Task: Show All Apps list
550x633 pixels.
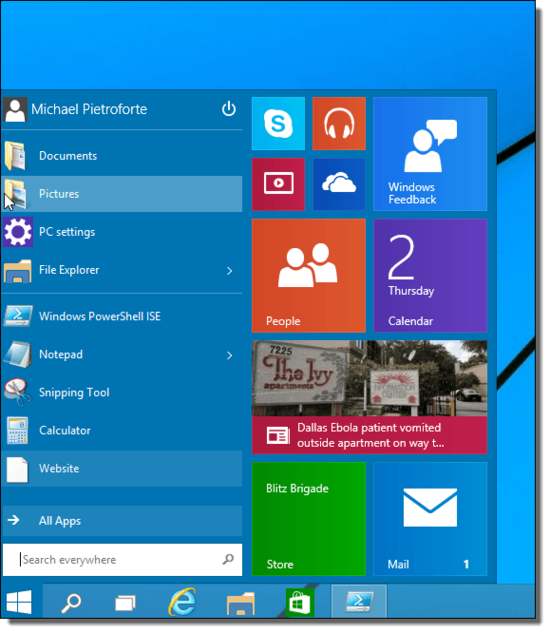Action: pos(122,521)
